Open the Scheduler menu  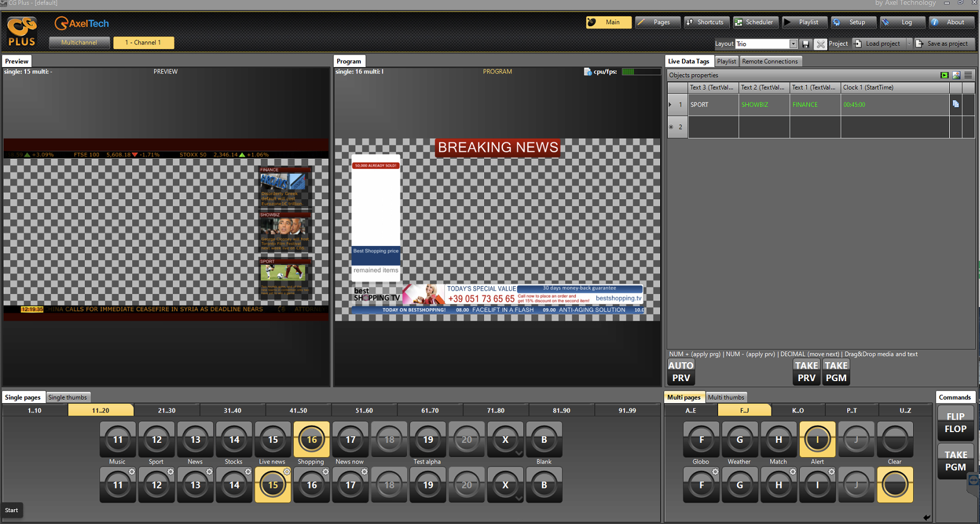pyautogui.click(x=754, y=23)
